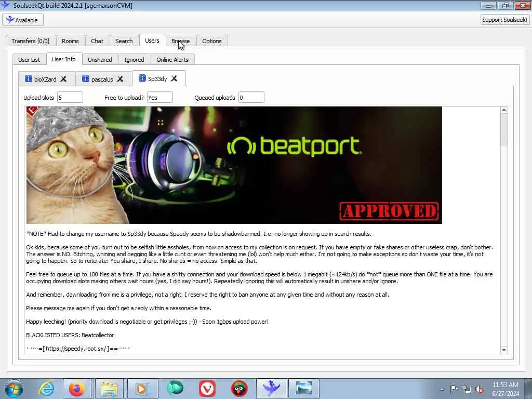Viewport: 532px width, 399px height.
Task: Click the info icon on pascalus tab
Action: point(86,79)
